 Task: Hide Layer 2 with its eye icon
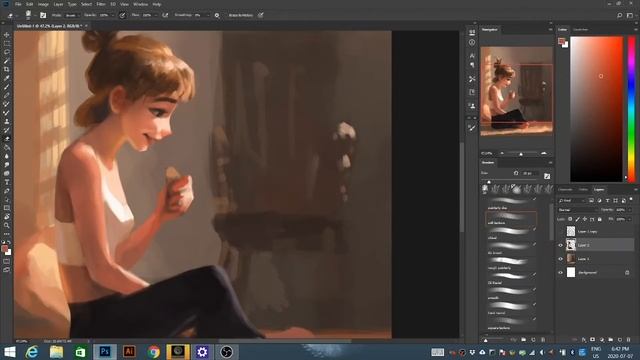coord(560,245)
